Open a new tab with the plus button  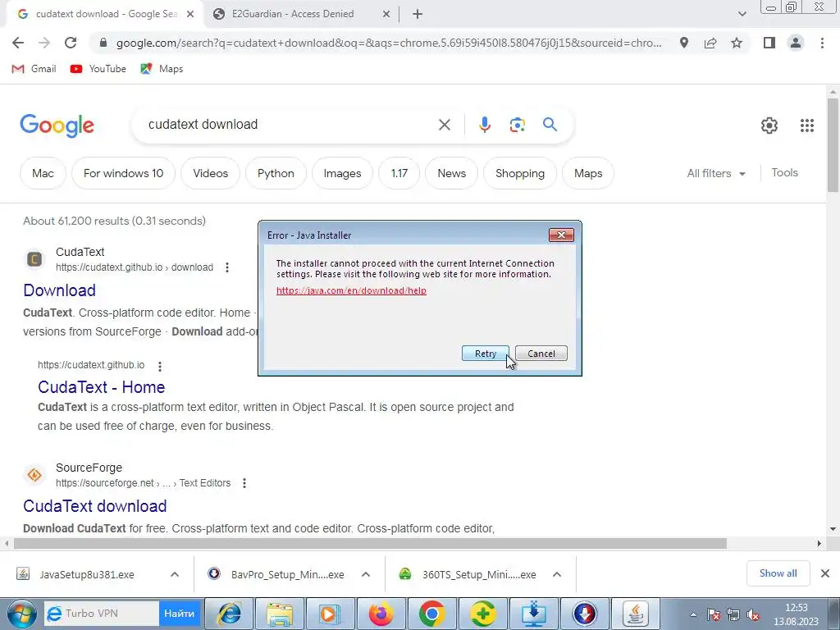(x=418, y=15)
